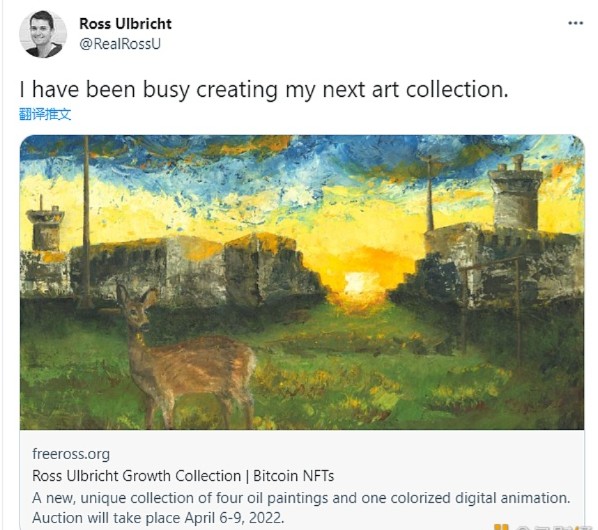Image resolution: width=598 pixels, height=530 pixels.
Task: Click the orange watermark logo at card bottom
Action: (x=501, y=527)
